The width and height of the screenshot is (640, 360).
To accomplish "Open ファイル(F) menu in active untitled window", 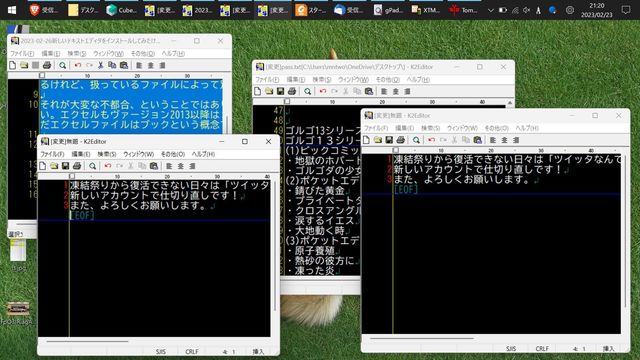I will point(52,154).
